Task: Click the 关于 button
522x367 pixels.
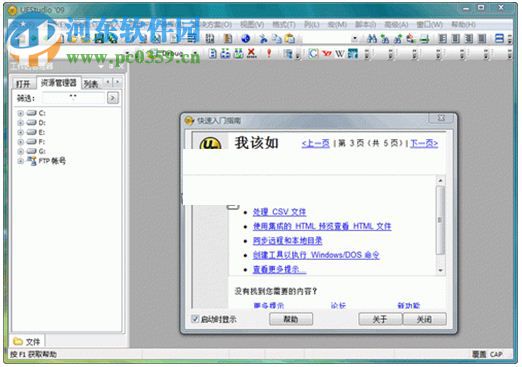Action: (x=380, y=319)
